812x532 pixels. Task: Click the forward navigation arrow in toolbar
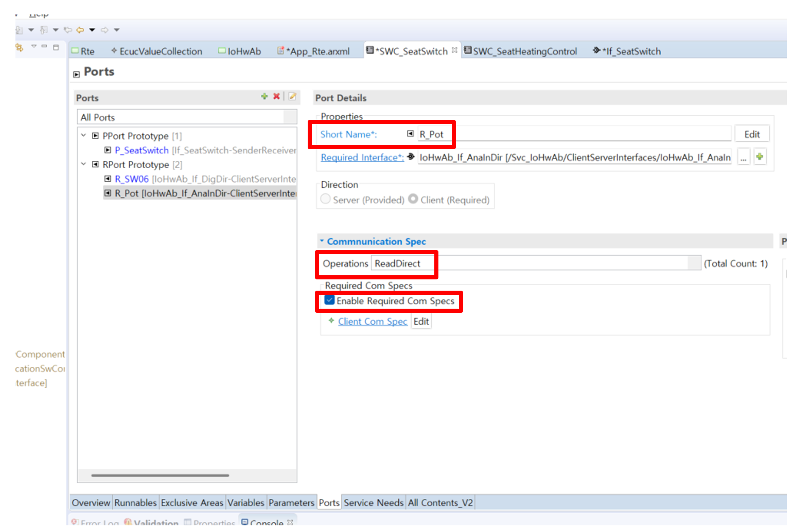tap(104, 30)
